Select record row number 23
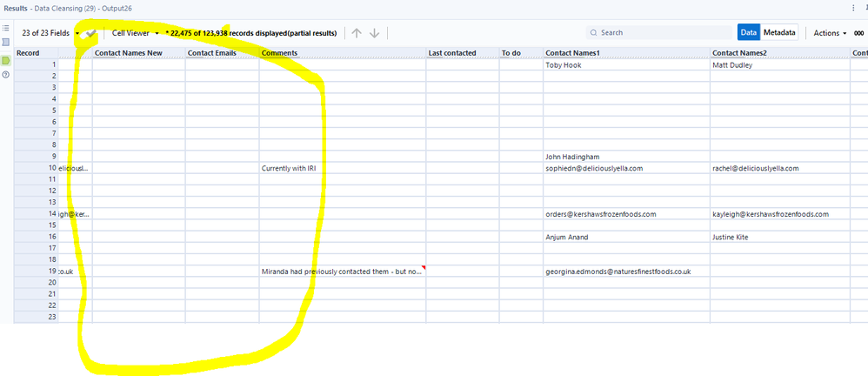The image size is (868, 376). click(x=36, y=318)
